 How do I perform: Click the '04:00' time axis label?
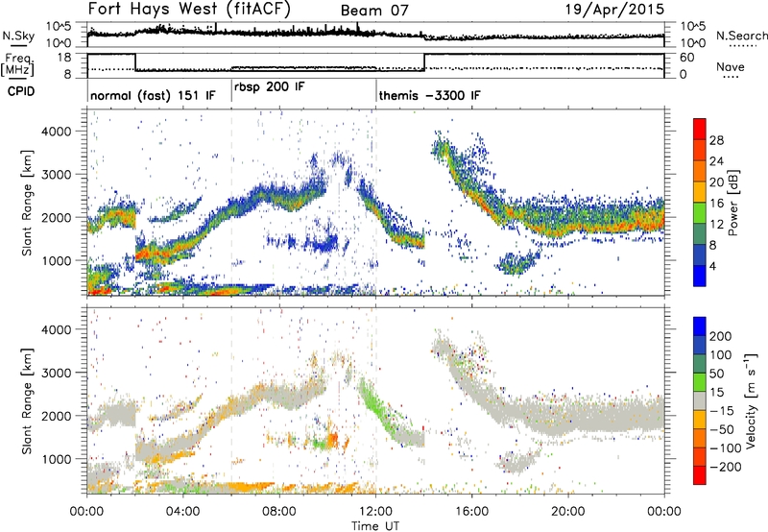click(x=183, y=512)
